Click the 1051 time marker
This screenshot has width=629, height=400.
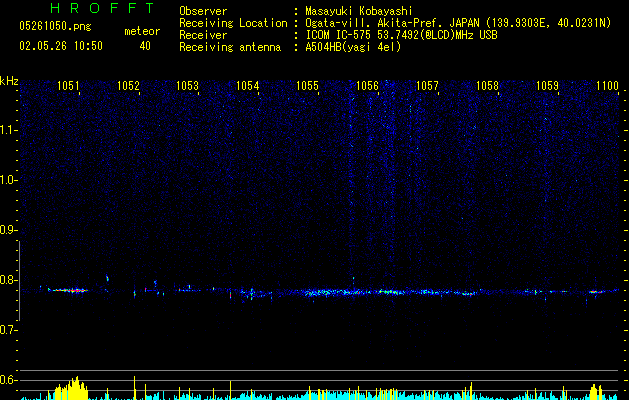[69, 86]
